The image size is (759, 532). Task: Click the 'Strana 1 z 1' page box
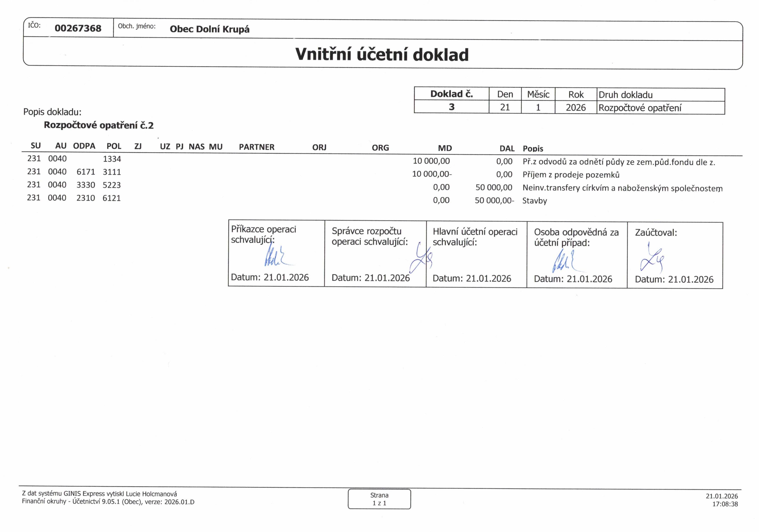[379, 499]
